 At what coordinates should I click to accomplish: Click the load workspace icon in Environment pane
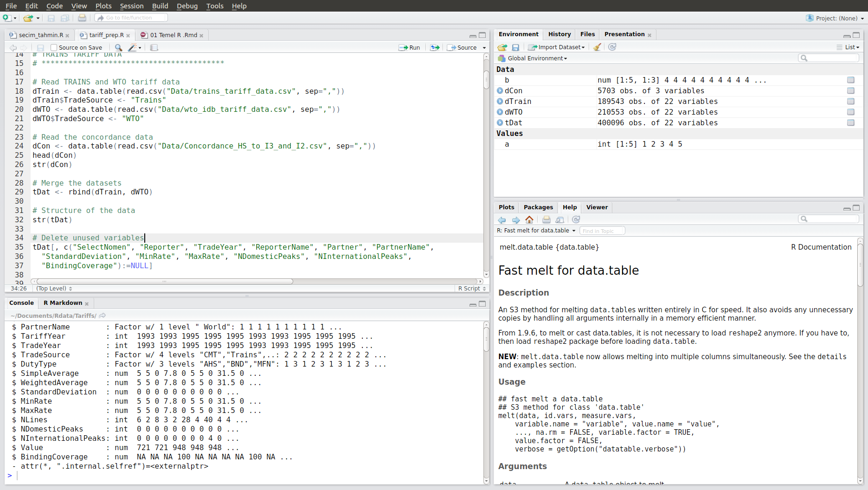[502, 47]
